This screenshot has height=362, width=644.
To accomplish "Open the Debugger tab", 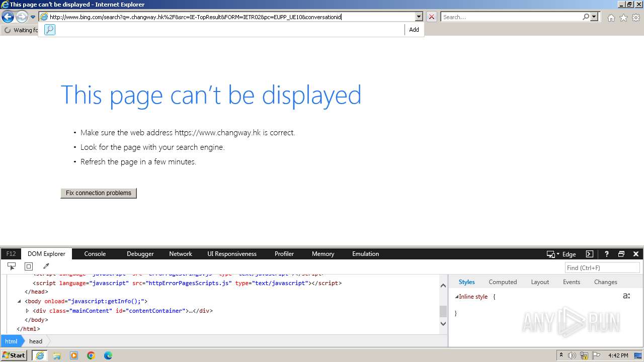I will tap(140, 254).
